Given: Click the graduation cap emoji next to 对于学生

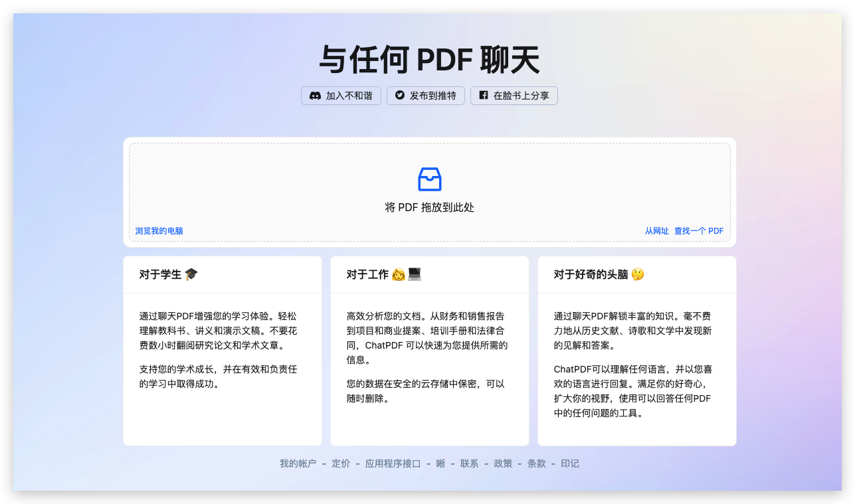Looking at the screenshot, I should point(191,274).
